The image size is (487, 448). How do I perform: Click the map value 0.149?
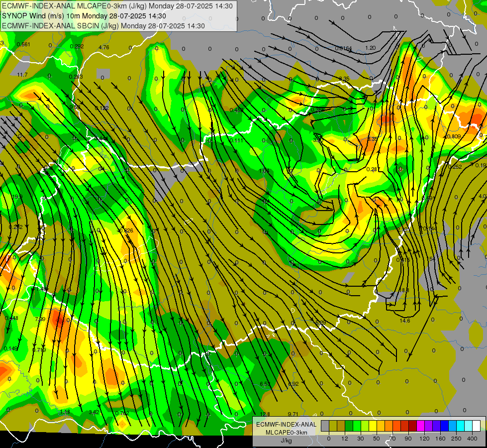pos(10,349)
